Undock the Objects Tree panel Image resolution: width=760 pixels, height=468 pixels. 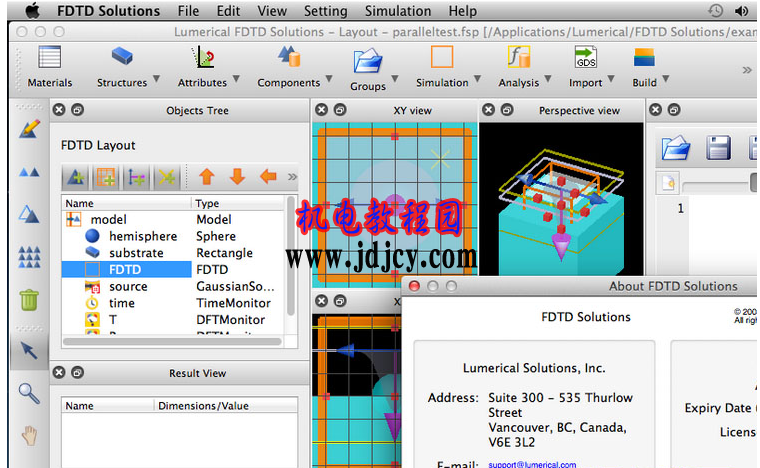(78, 110)
